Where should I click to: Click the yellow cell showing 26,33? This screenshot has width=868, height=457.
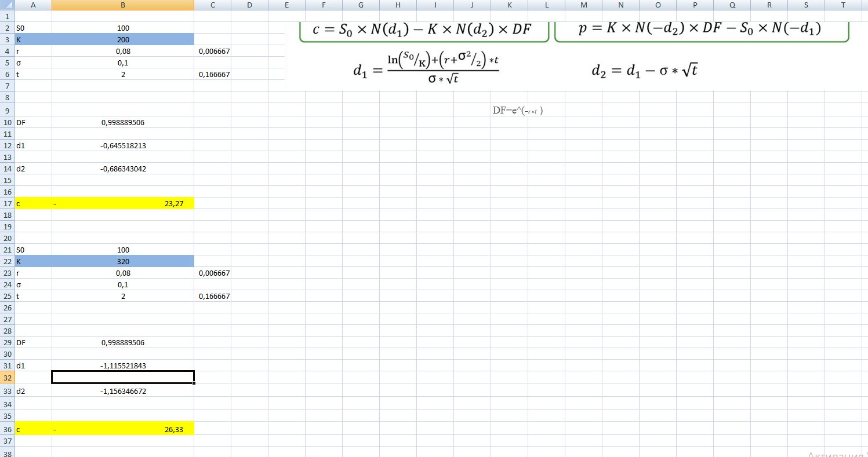pyautogui.click(x=123, y=429)
